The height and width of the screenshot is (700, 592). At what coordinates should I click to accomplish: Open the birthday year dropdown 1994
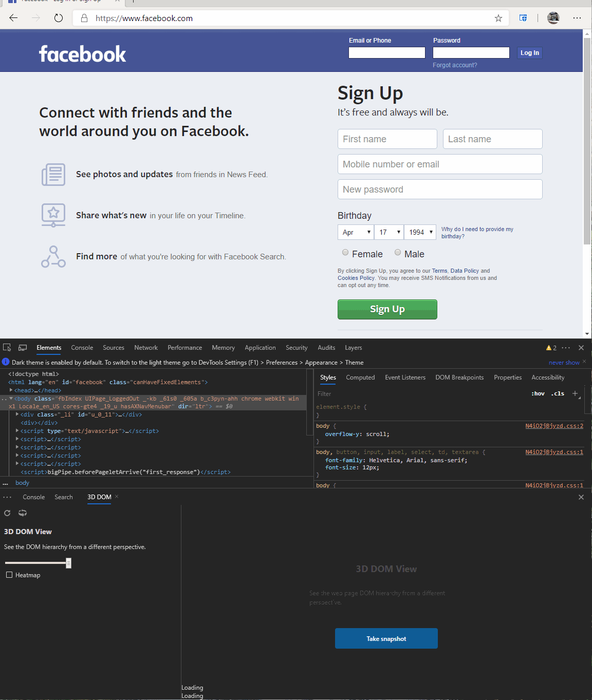420,232
